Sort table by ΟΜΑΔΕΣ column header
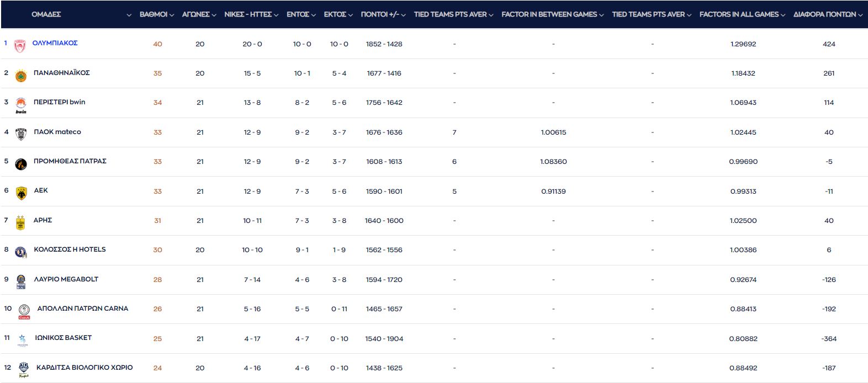 46,14
